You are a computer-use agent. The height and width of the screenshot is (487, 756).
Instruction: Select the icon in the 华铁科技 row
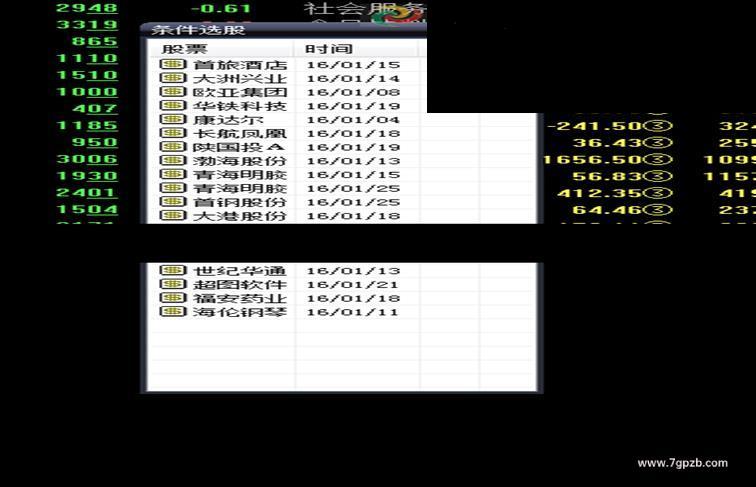coord(173,105)
